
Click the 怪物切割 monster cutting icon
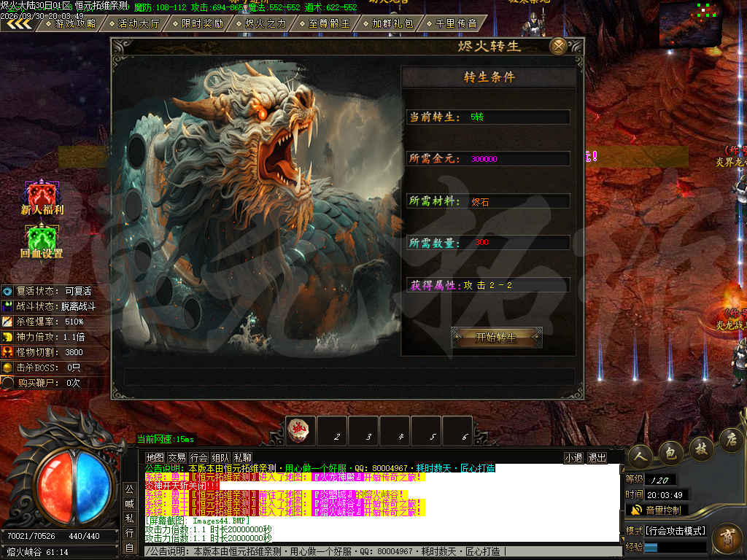point(7,352)
